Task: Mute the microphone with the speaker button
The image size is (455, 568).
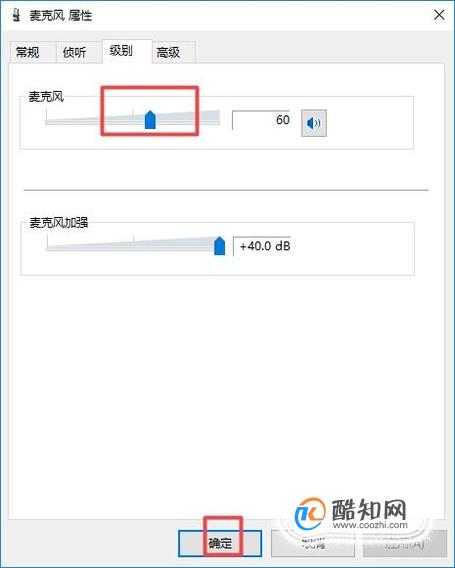Action: coord(314,123)
